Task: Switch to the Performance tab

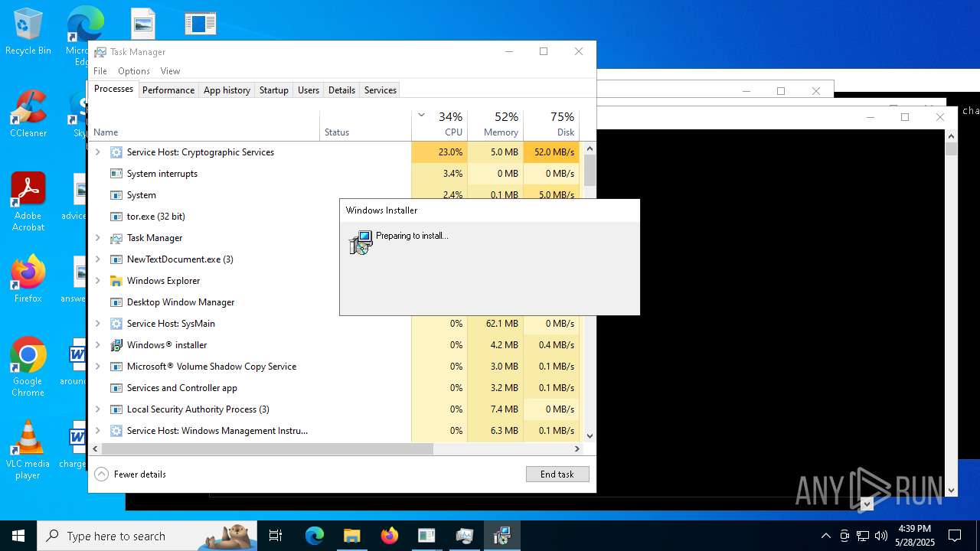Action: [x=168, y=90]
